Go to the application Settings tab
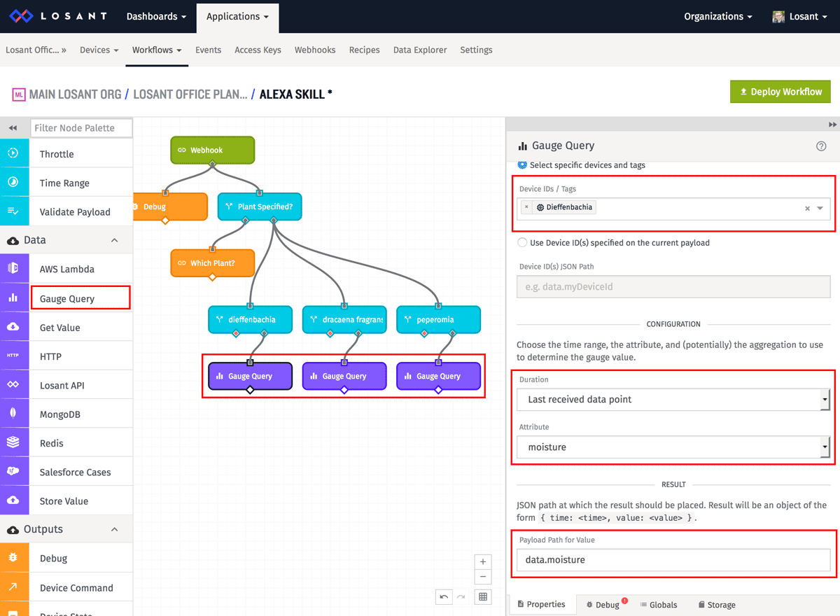This screenshot has height=616, width=840. click(x=476, y=50)
